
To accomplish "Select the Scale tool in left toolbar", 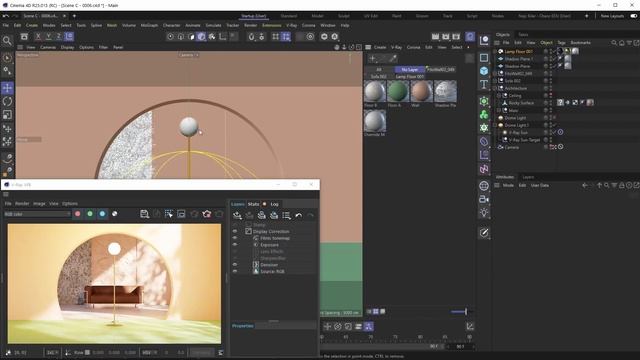I will tap(7, 115).
